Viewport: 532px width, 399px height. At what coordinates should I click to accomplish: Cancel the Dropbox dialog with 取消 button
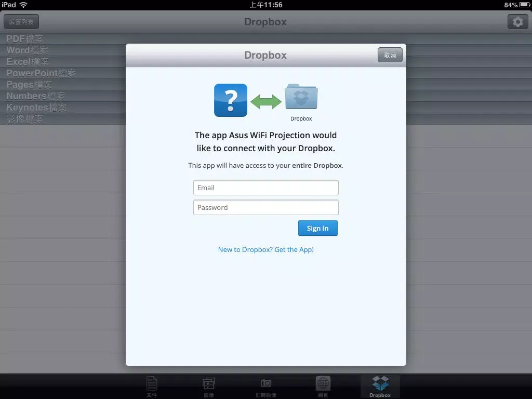click(x=390, y=55)
